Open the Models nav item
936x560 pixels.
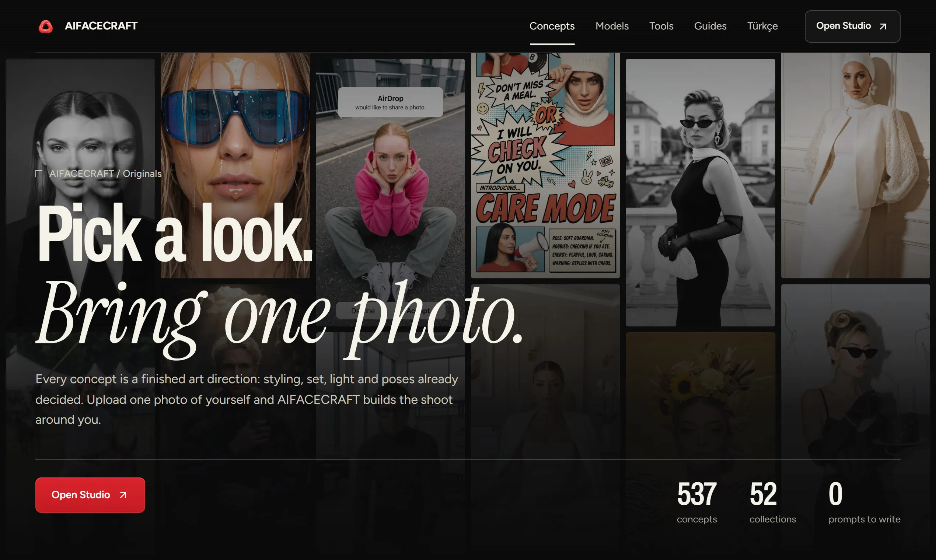(x=612, y=26)
